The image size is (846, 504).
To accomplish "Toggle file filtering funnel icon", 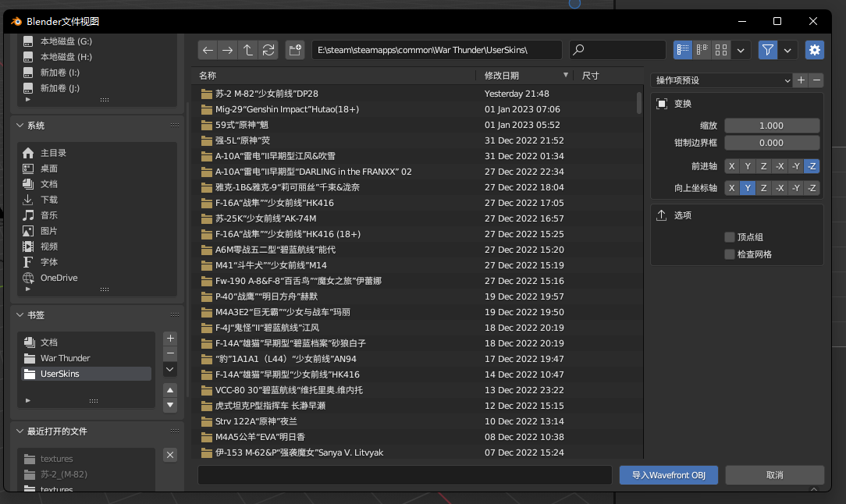I will click(x=768, y=50).
